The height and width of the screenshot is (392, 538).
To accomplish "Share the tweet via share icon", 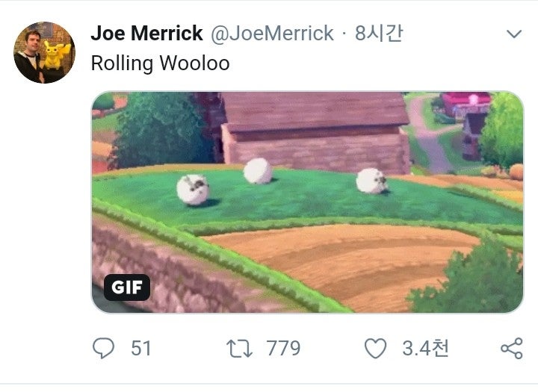I will pyautogui.click(x=512, y=349).
